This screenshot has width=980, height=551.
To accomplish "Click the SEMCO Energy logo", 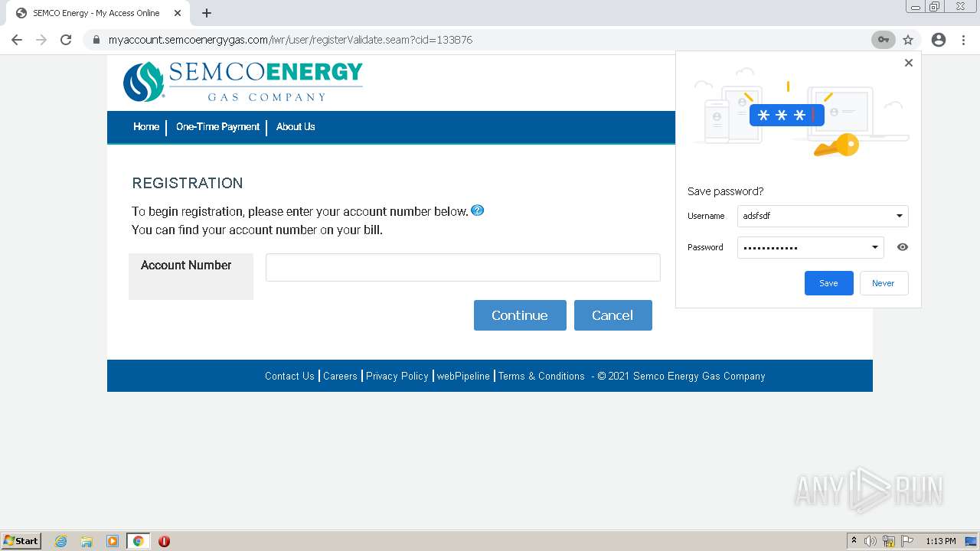I will 243,82.
